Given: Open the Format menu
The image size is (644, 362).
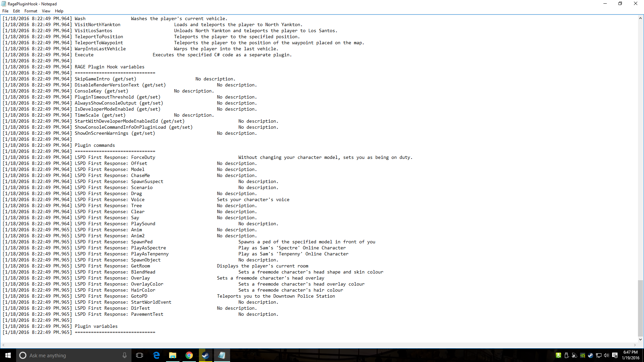Looking at the screenshot, I should (31, 11).
